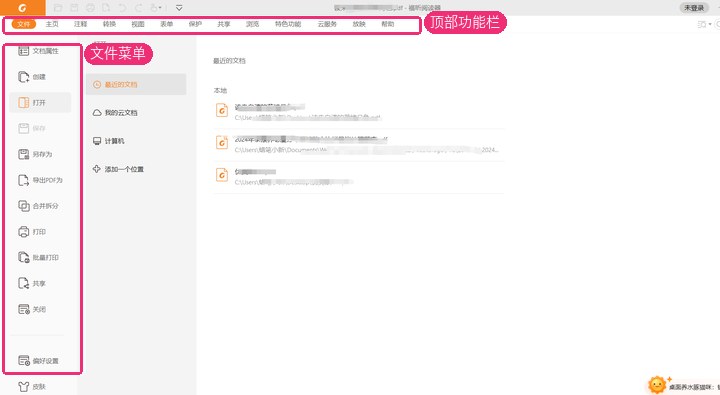The image size is (720, 395).
Task: Open the 文档属性 document properties entry
Action: click(x=39, y=51)
